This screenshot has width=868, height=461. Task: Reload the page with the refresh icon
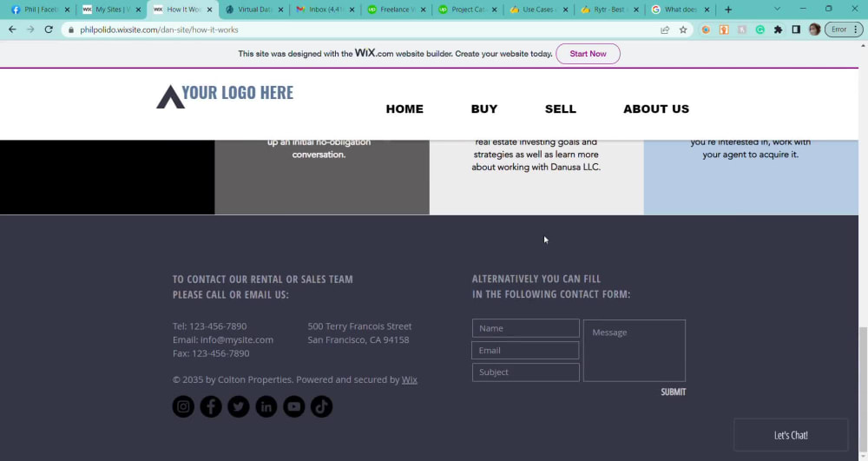[x=49, y=30]
